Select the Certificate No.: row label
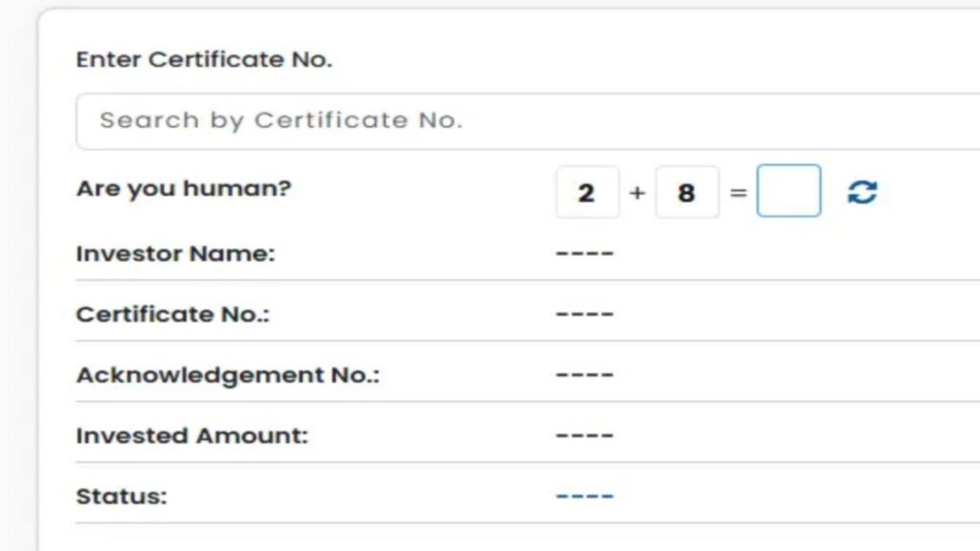The image size is (980, 551). pos(172,314)
